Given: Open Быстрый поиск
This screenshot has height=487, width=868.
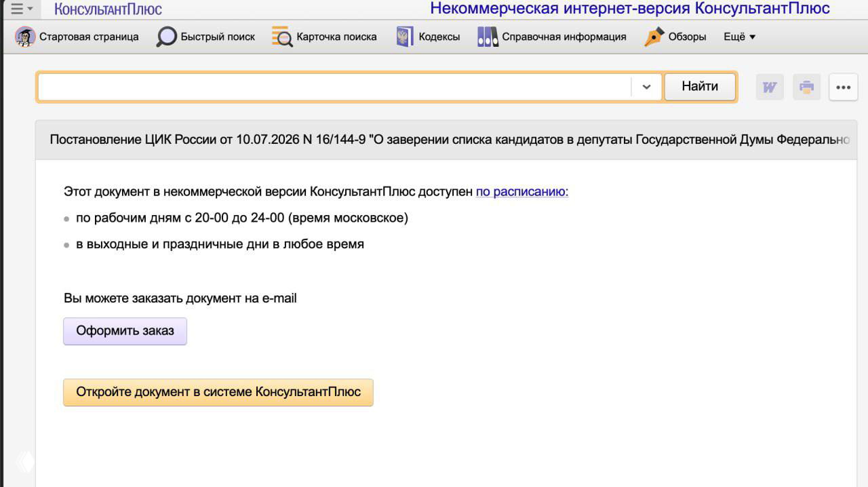Looking at the screenshot, I should point(218,37).
